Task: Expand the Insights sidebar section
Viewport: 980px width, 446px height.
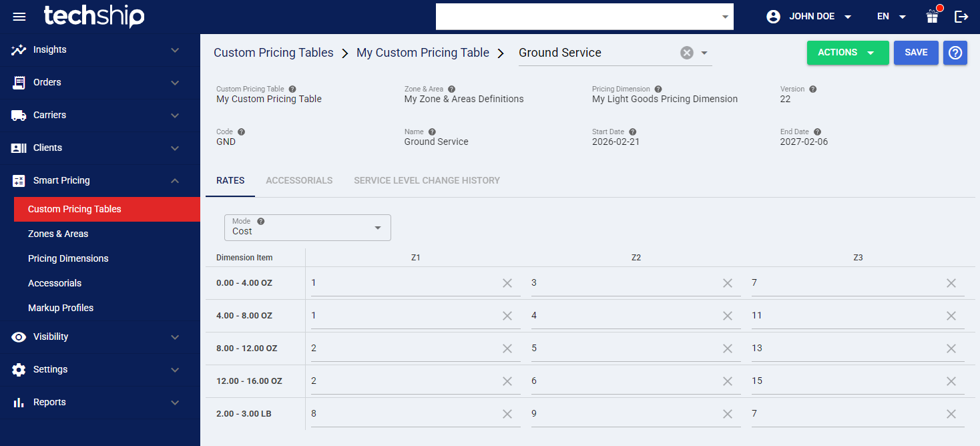Action: coord(100,49)
